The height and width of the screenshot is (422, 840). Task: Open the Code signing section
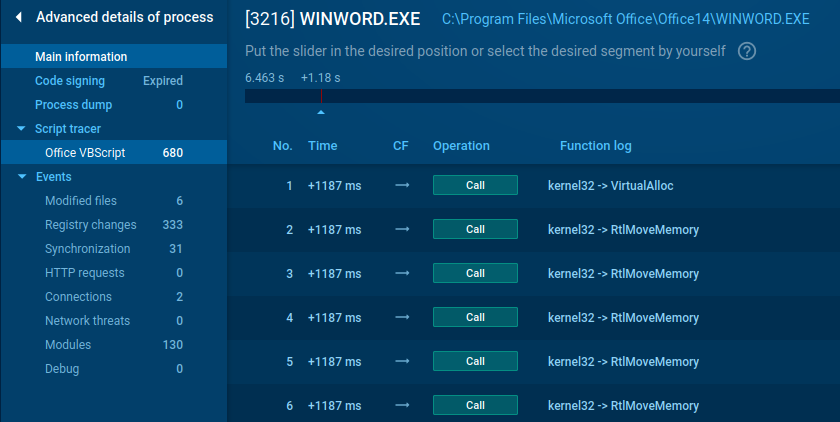coord(70,81)
